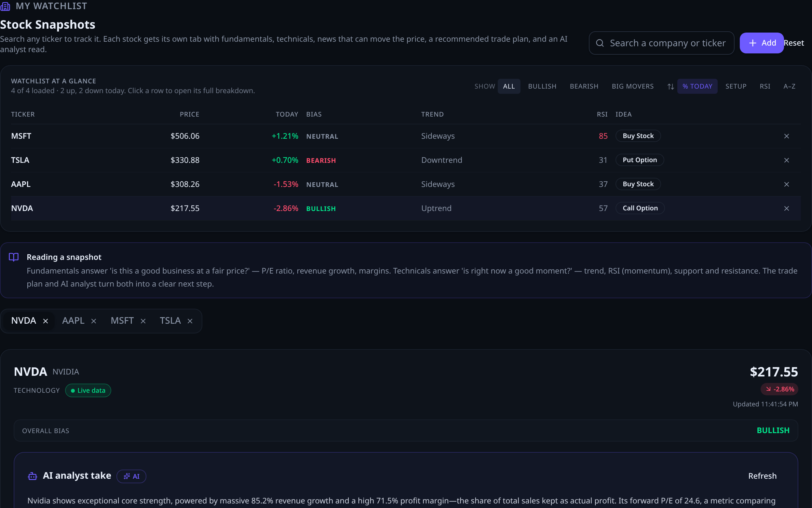Filter watchlist to BEARISH

tap(584, 86)
